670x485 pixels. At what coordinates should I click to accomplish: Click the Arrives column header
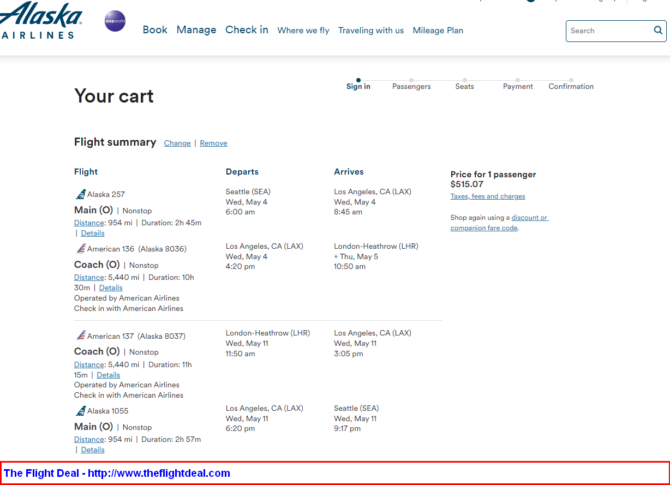pyautogui.click(x=349, y=172)
